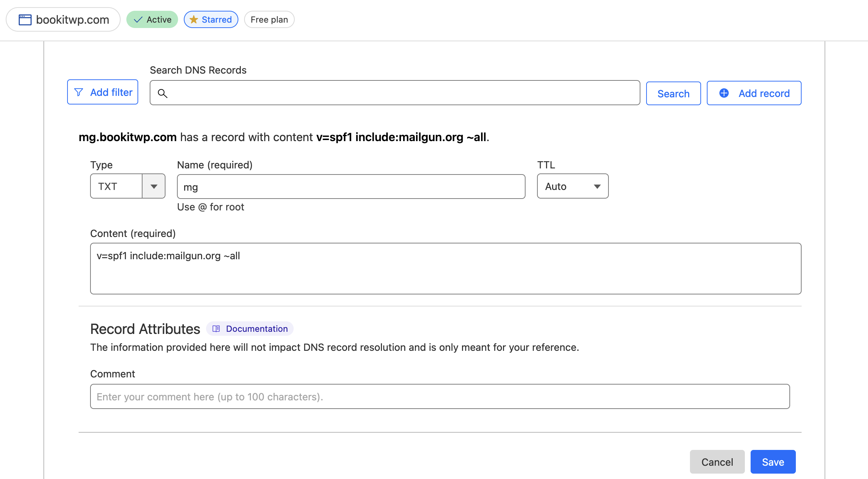Screen dimensions: 868x479
Task: Open the TTL dropdown showing Auto
Action: (x=560, y=186)
